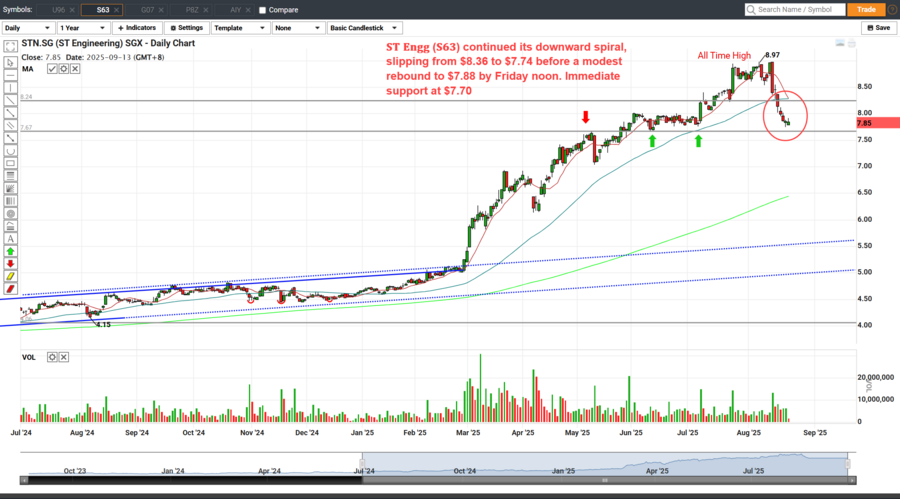Open the None dropdown

point(298,28)
